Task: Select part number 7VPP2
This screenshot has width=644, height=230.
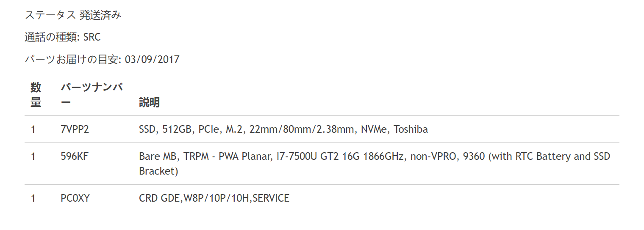Action: tap(75, 129)
